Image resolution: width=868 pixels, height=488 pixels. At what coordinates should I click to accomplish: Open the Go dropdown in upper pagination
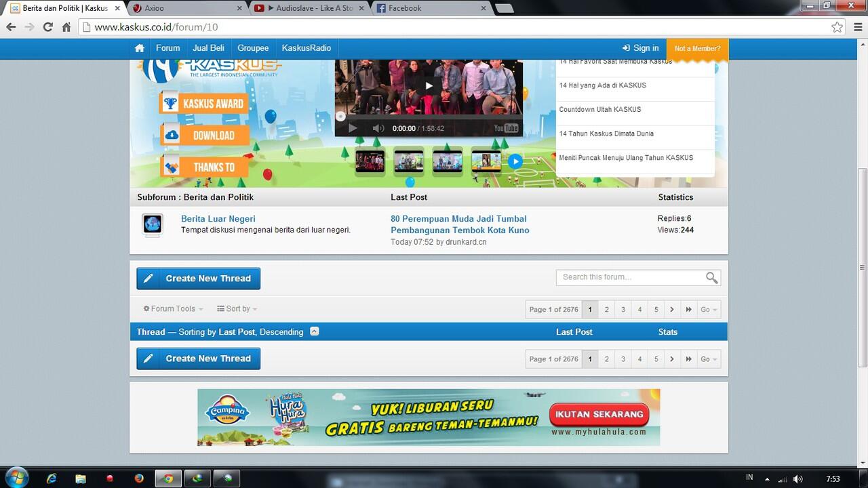tap(709, 310)
